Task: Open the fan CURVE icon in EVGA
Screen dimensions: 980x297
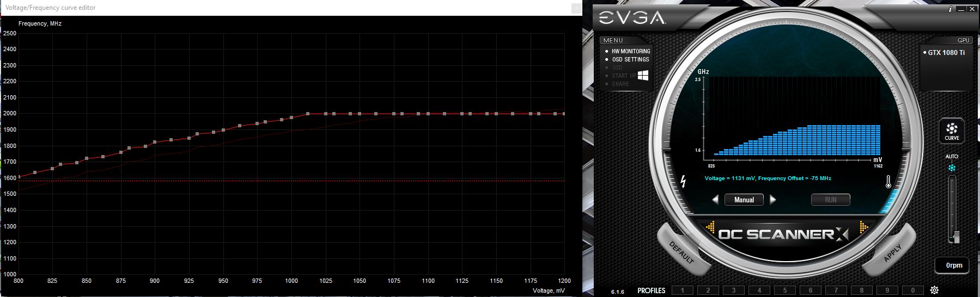Action: [x=952, y=131]
